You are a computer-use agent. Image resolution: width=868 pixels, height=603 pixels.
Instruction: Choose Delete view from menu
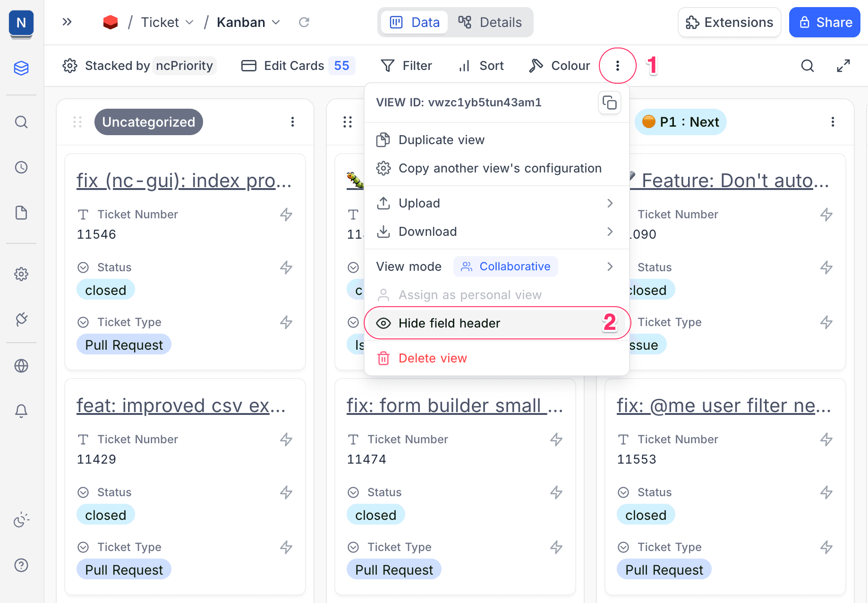point(432,358)
